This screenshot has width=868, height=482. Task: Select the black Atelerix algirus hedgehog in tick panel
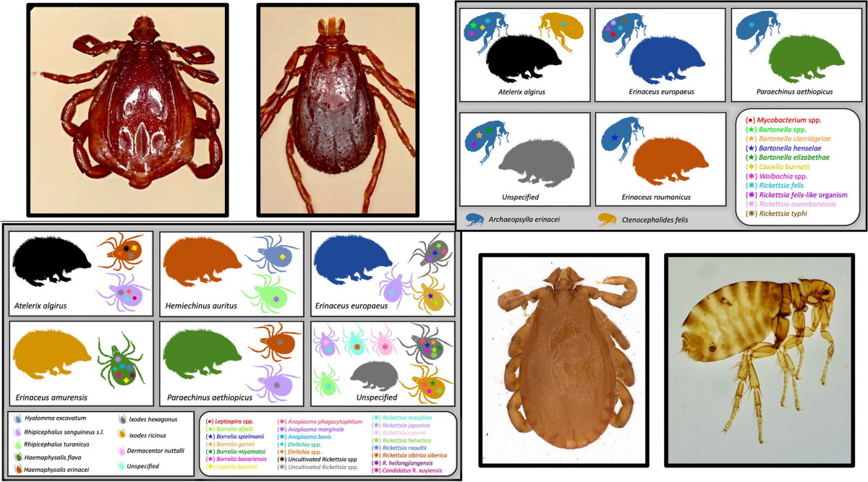(x=53, y=262)
